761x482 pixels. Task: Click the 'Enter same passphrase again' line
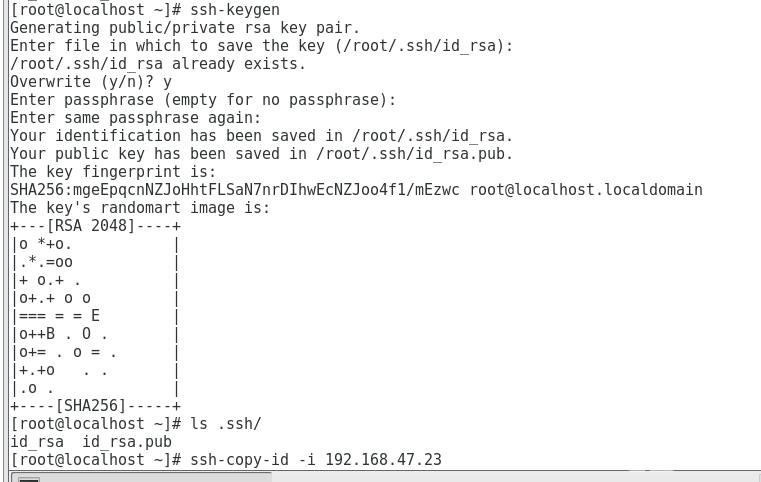click(x=135, y=117)
